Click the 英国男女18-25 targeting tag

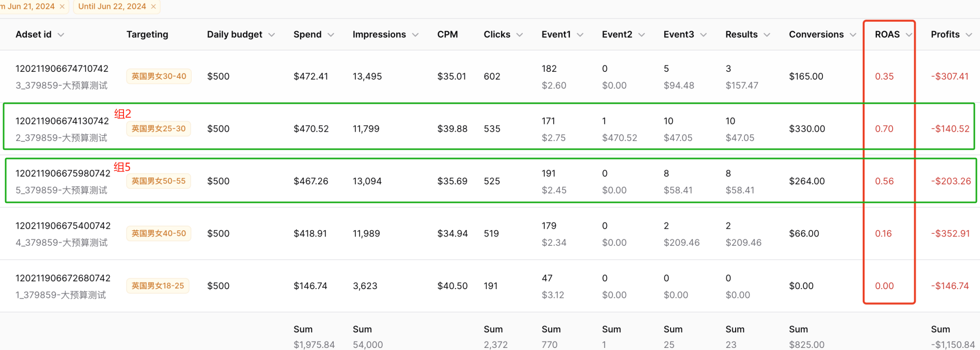click(x=158, y=286)
